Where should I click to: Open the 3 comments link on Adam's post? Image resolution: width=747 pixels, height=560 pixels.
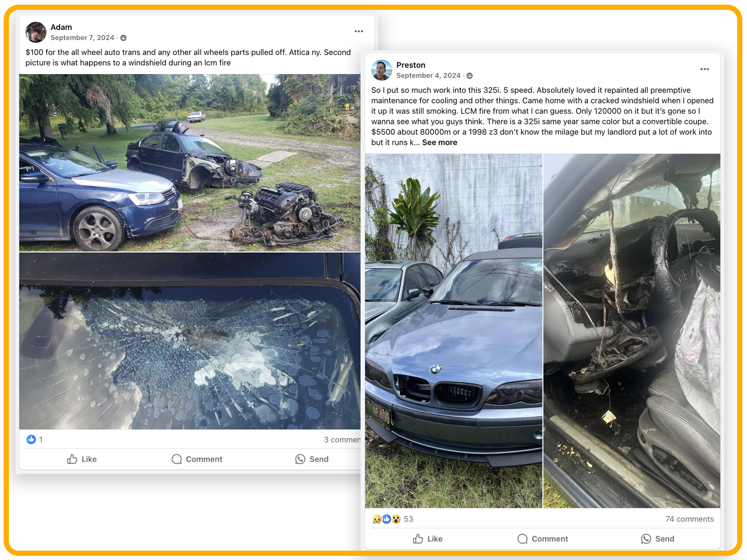[x=342, y=440]
